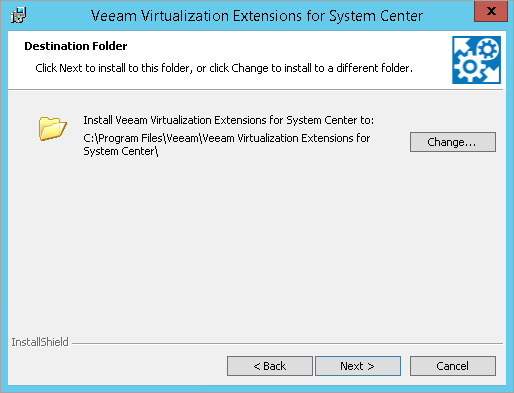Image resolution: width=514 pixels, height=393 pixels.
Task: Cancel the installation
Action: click(x=453, y=366)
